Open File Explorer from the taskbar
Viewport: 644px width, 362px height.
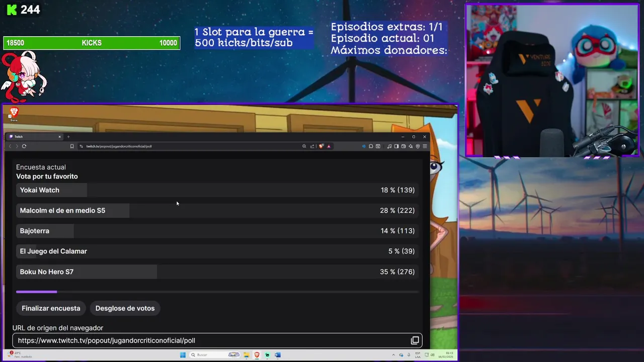click(x=247, y=355)
